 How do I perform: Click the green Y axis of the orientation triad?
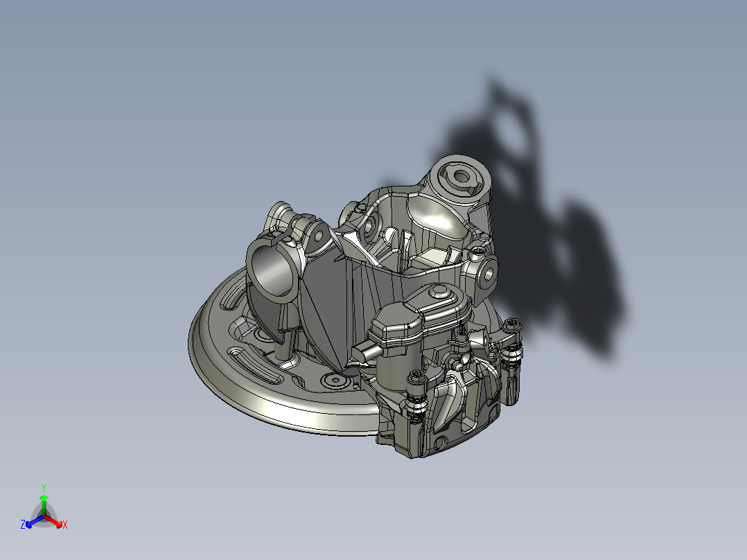pos(44,506)
